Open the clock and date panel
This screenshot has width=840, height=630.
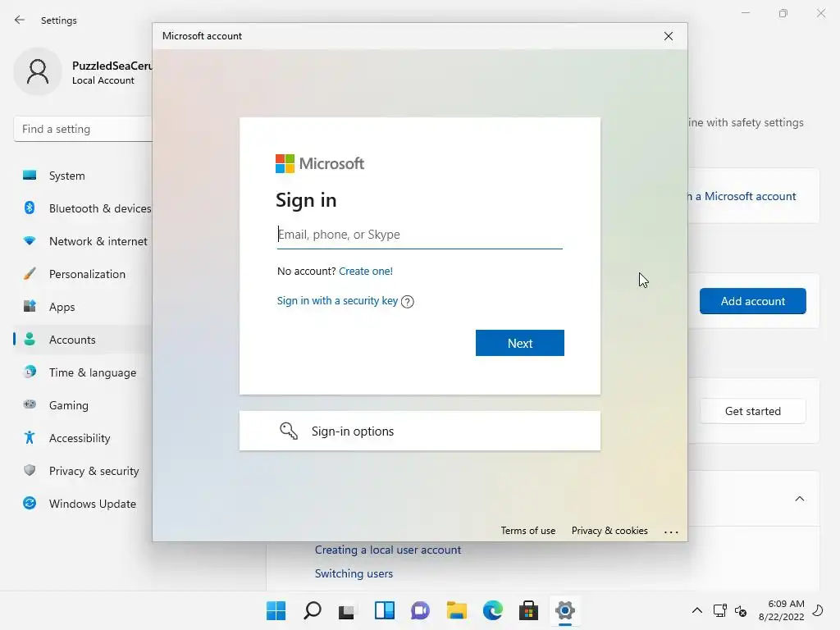781,610
